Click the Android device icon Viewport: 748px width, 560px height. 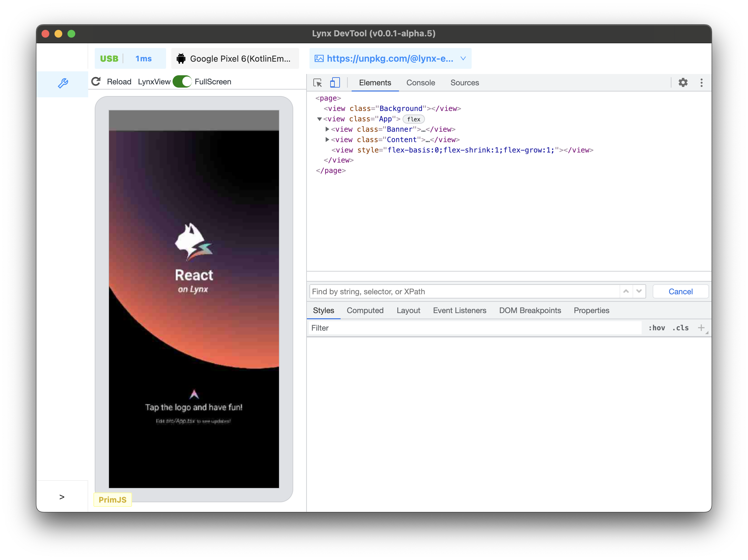(x=181, y=58)
